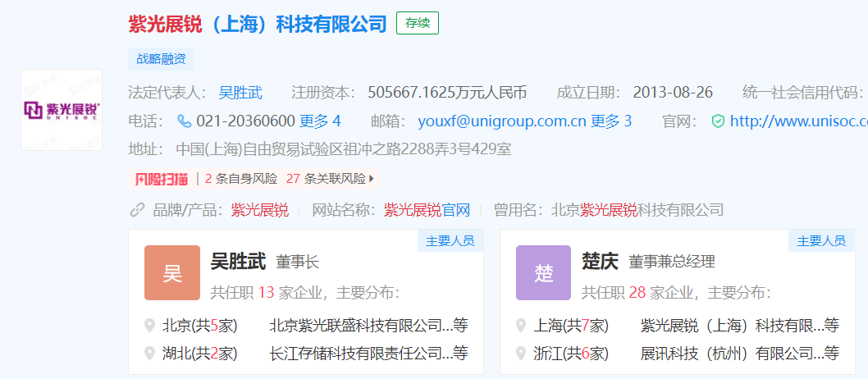868x379 pixels.
Task: Open the 风险扫描 risk scan label
Action: click(161, 179)
